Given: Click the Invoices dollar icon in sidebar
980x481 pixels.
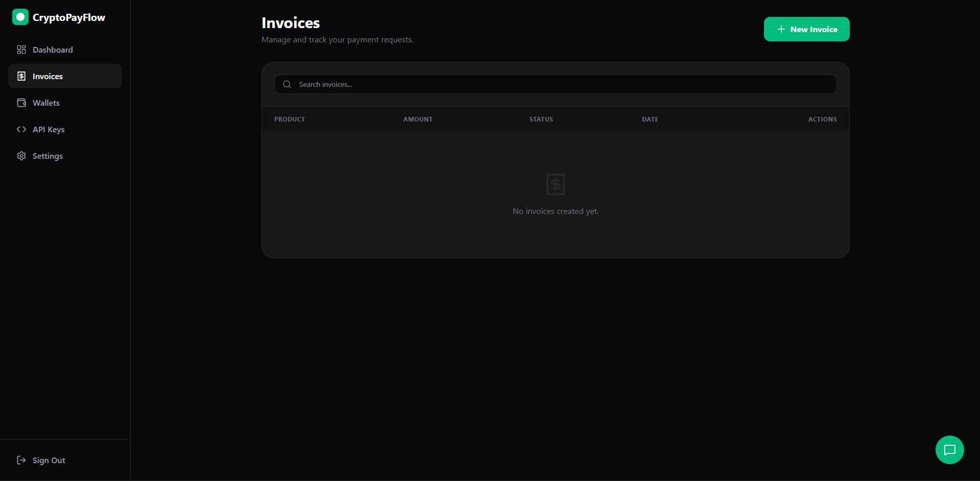Looking at the screenshot, I should pos(21,76).
